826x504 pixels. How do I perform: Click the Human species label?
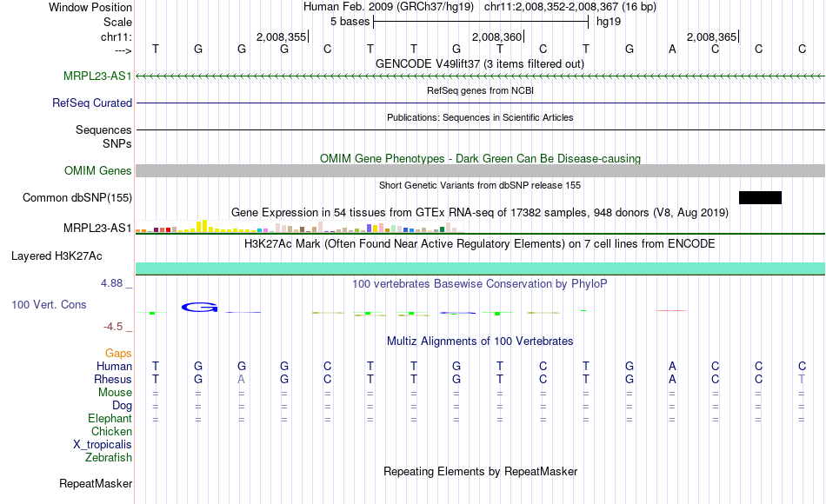pos(114,366)
